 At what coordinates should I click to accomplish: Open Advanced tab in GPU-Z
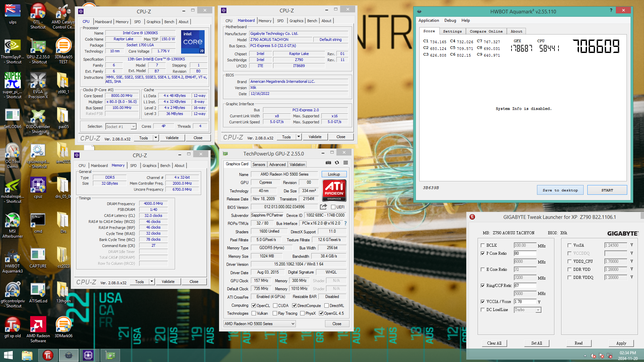277,165
